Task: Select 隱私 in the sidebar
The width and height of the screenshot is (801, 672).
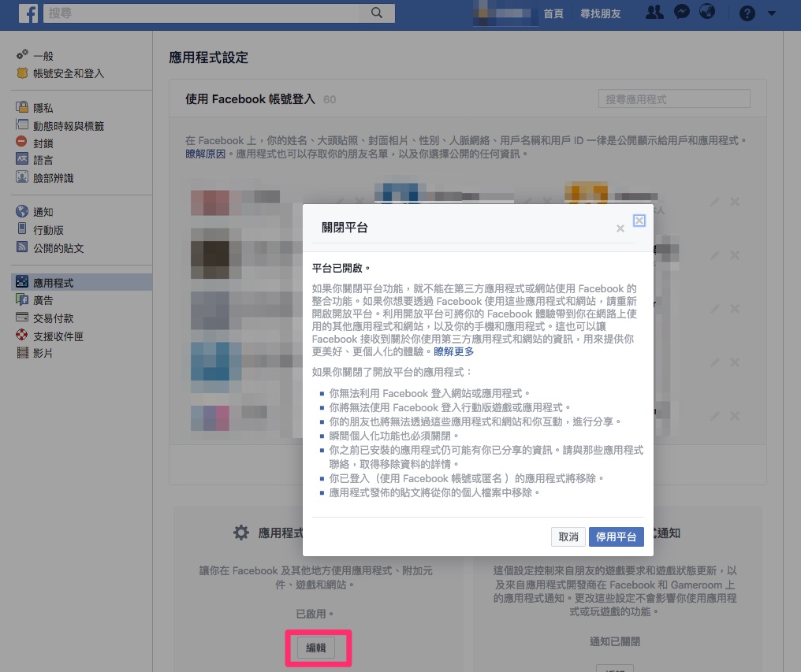Action: (x=43, y=108)
